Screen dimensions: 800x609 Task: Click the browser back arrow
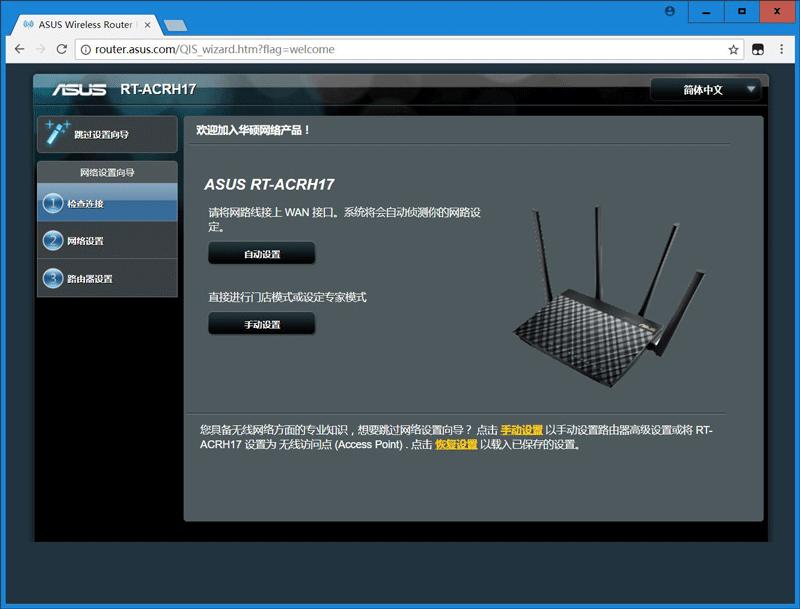point(19,49)
